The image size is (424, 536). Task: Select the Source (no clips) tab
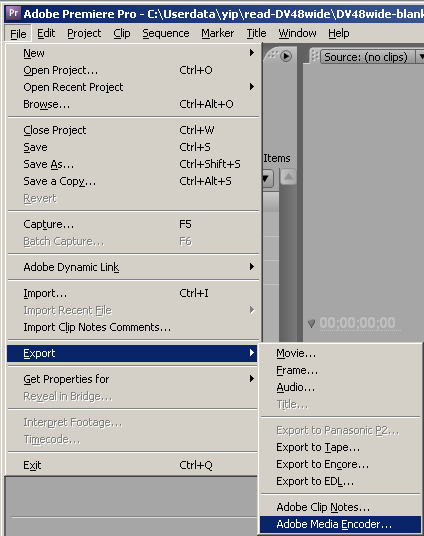[366, 57]
